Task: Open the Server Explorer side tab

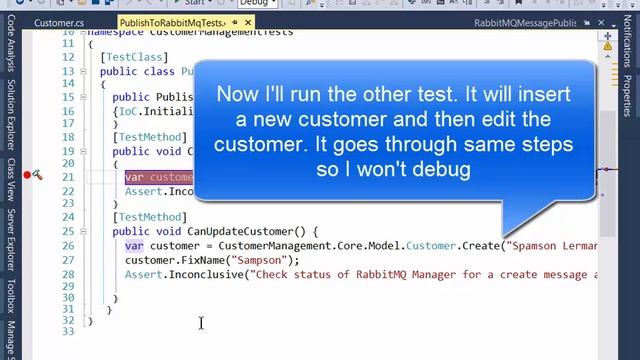Action: click(11, 240)
